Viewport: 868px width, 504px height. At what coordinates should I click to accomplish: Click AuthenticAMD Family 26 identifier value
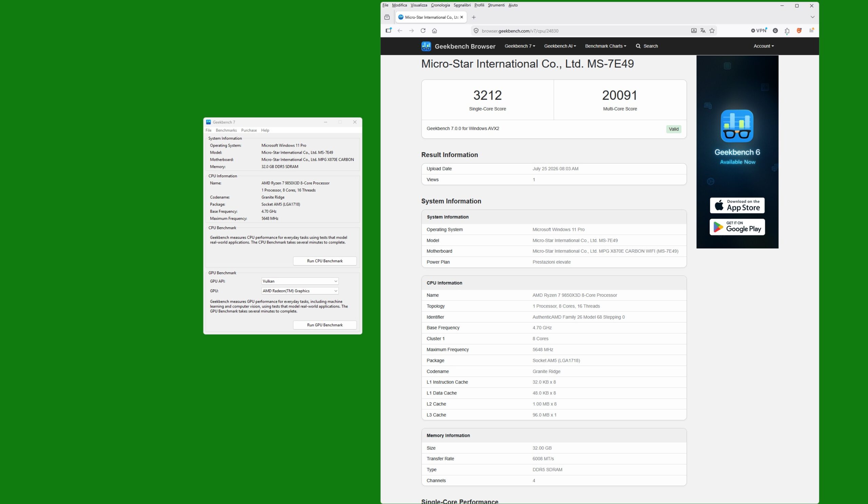(x=578, y=317)
